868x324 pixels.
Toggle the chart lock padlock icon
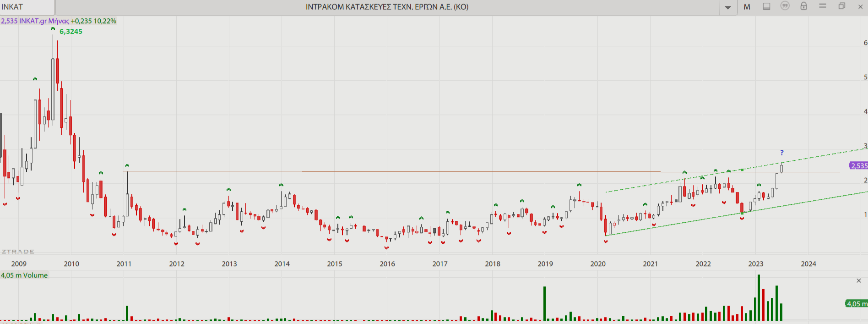(803, 6)
